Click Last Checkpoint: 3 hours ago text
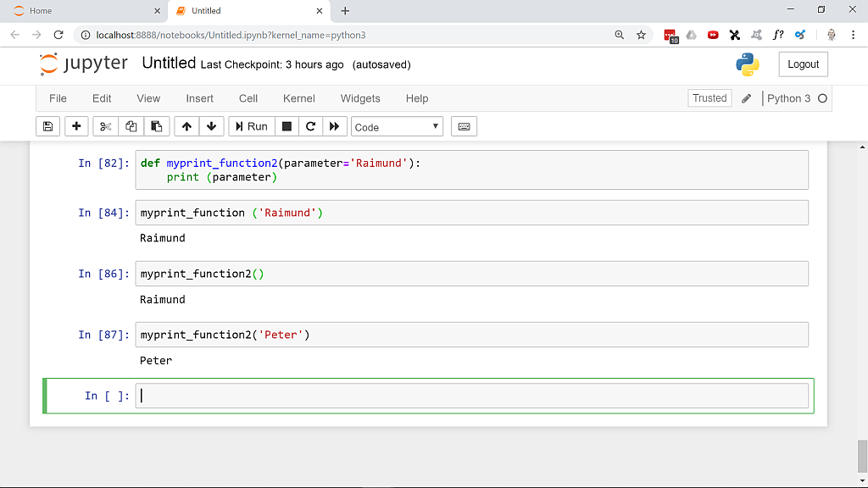 pos(272,64)
